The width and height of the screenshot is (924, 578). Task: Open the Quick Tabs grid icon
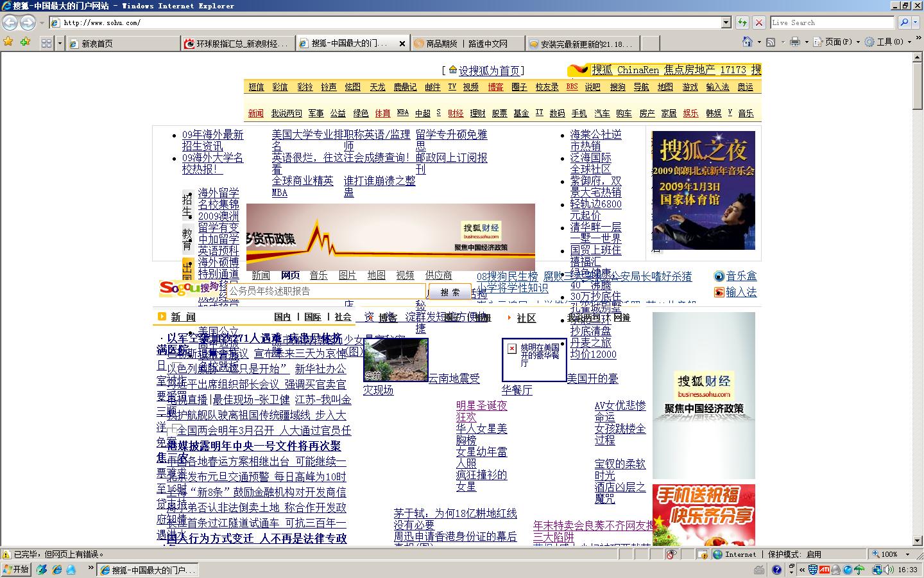46,43
